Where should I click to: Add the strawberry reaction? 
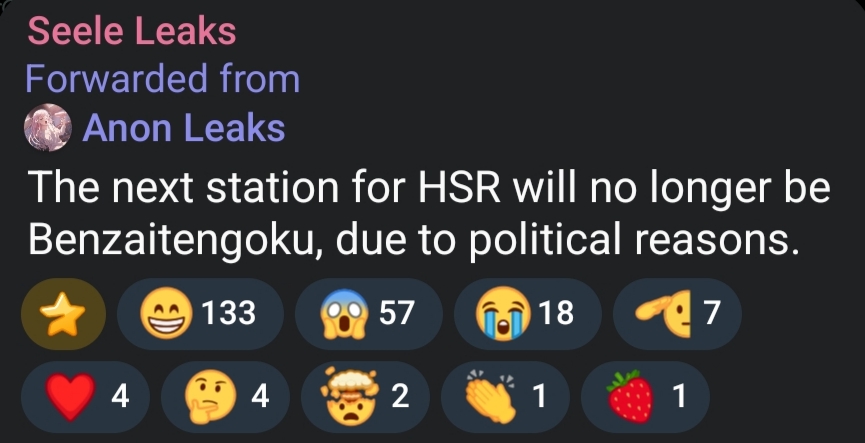(645, 397)
